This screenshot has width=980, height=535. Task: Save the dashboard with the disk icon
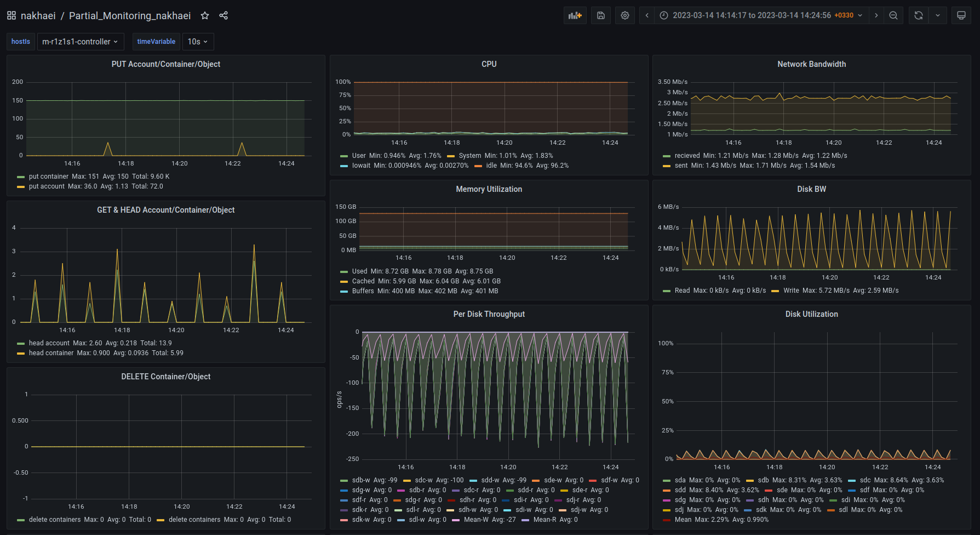point(601,15)
